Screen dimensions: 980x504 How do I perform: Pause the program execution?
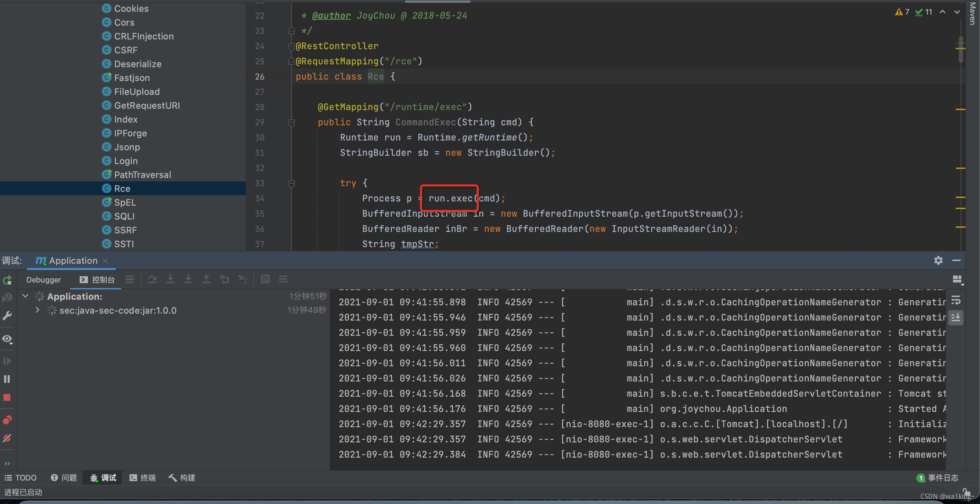pyautogui.click(x=7, y=379)
